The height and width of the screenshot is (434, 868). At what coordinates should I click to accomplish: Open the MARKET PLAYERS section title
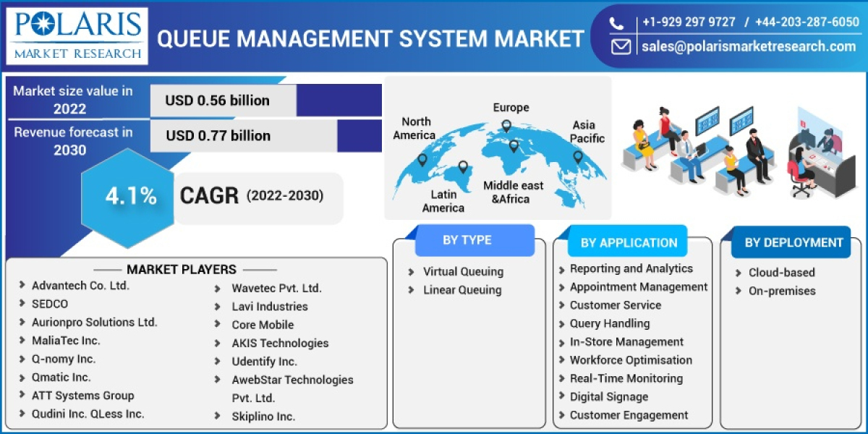coord(183,269)
